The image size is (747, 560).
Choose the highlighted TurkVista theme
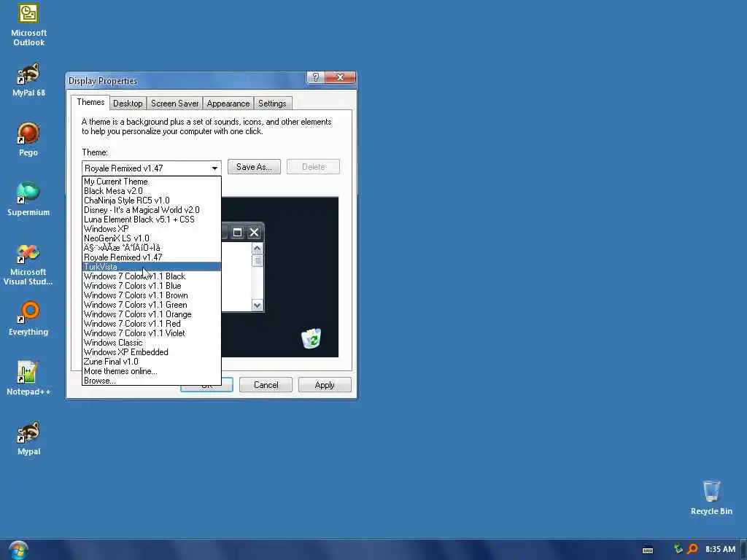point(152,267)
